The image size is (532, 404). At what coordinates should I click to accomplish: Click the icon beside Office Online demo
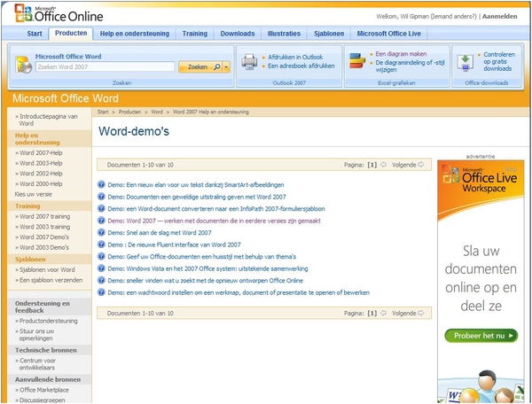pos(101,280)
